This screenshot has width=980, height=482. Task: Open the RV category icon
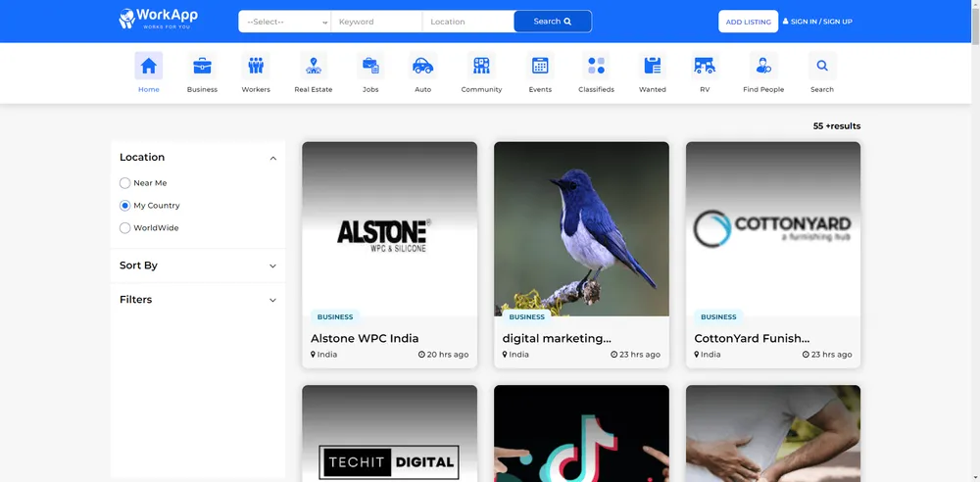point(705,66)
